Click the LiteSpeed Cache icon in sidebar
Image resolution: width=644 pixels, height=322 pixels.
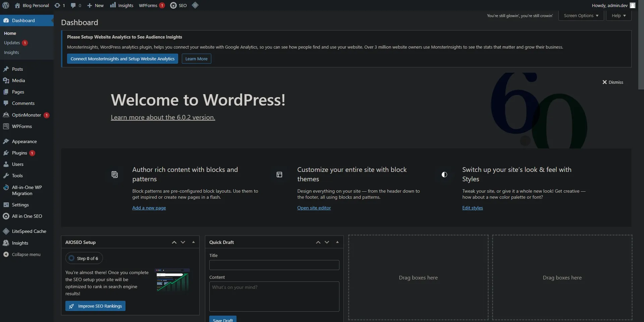pos(6,231)
